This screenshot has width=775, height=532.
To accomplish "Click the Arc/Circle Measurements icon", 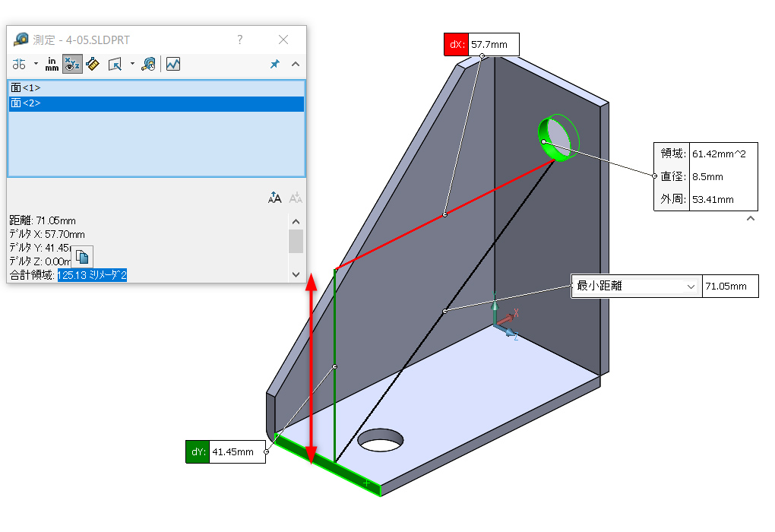I will point(19,65).
